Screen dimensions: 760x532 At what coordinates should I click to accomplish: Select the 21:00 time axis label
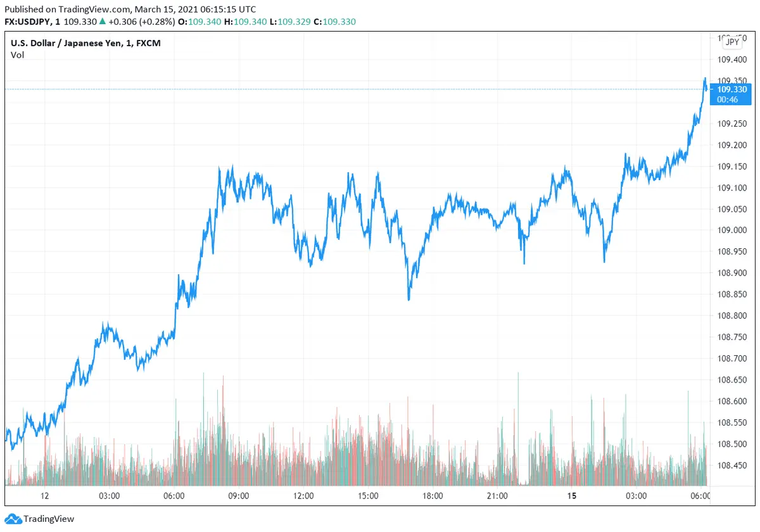(497, 495)
